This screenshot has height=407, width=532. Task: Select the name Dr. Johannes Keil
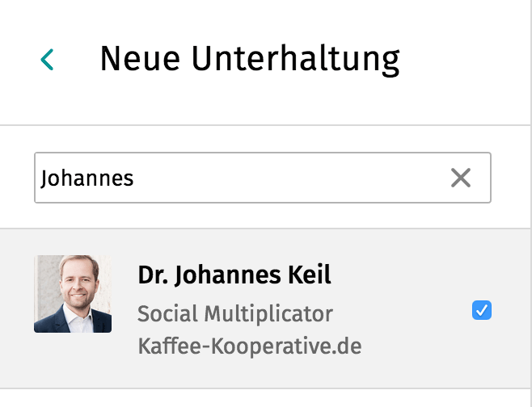[x=234, y=275]
